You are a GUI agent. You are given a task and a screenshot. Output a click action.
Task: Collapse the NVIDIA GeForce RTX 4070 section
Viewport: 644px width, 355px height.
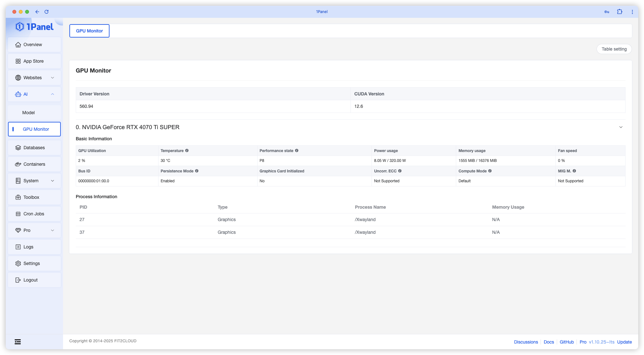621,127
